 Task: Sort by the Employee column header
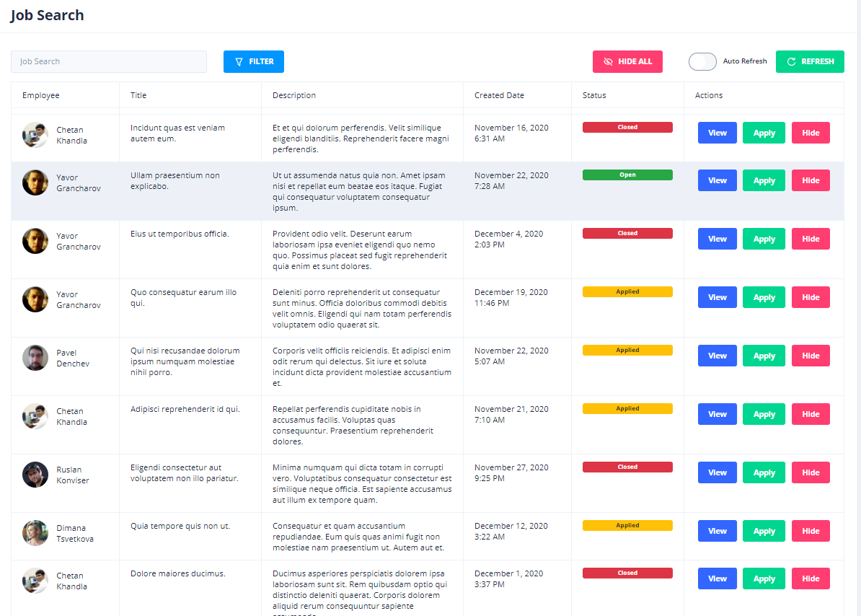pyautogui.click(x=41, y=95)
